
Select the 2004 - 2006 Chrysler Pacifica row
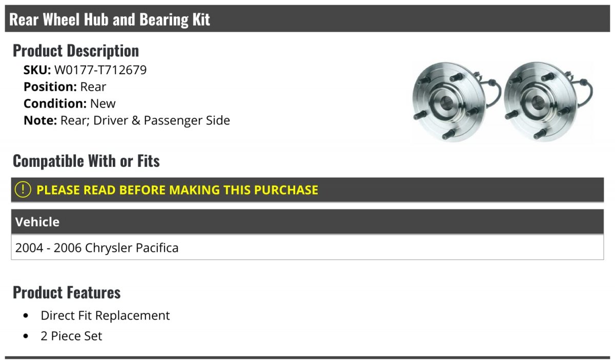click(x=307, y=247)
